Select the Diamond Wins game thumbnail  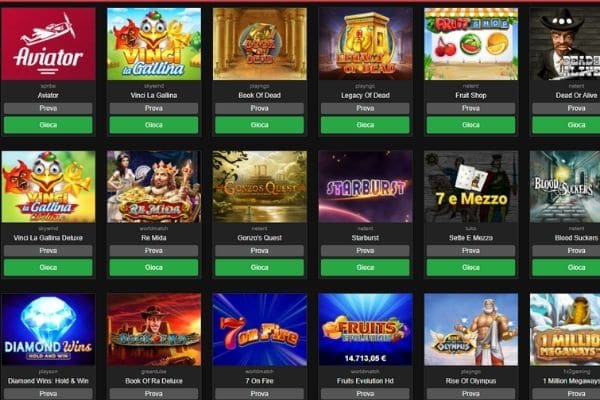click(x=48, y=330)
